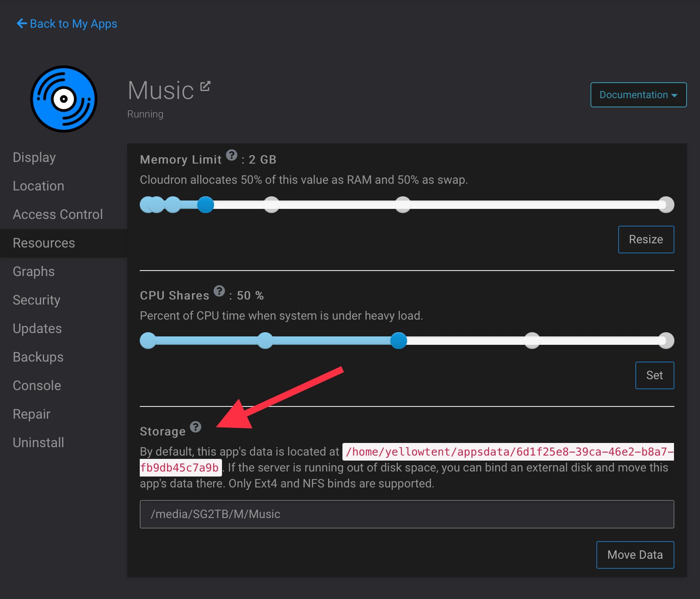The height and width of the screenshot is (599, 700).
Task: Switch to Access Control section
Action: (x=58, y=214)
